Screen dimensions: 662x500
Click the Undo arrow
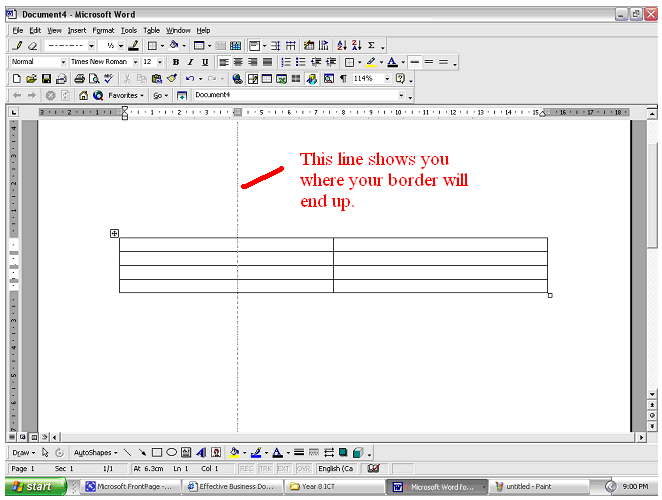tap(190, 79)
